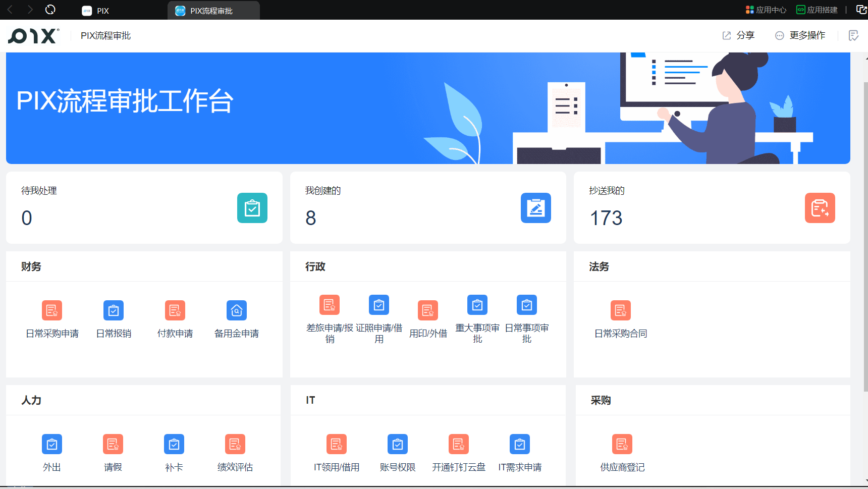Open the 更多操作 menu

click(x=800, y=35)
